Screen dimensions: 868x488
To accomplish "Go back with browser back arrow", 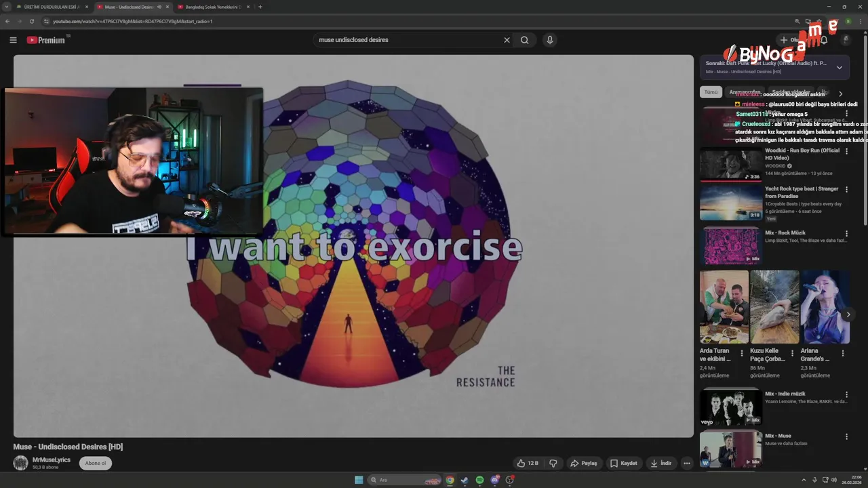I will [7, 21].
